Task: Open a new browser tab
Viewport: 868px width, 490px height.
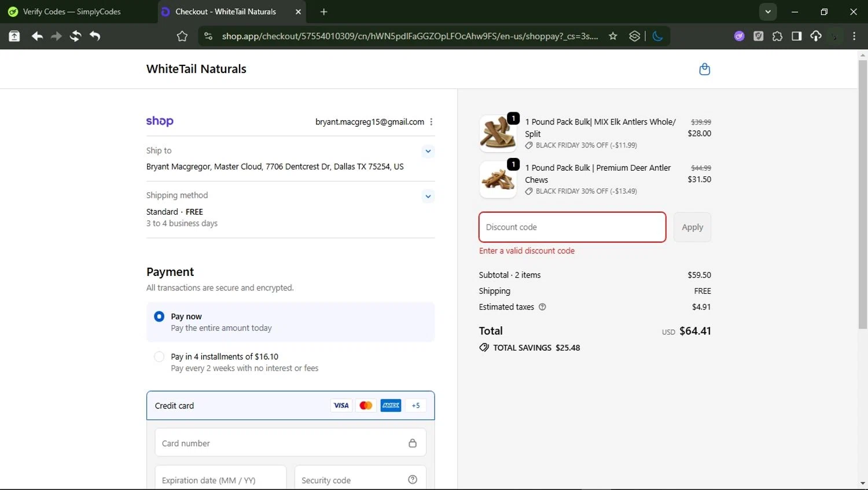Action: (323, 12)
